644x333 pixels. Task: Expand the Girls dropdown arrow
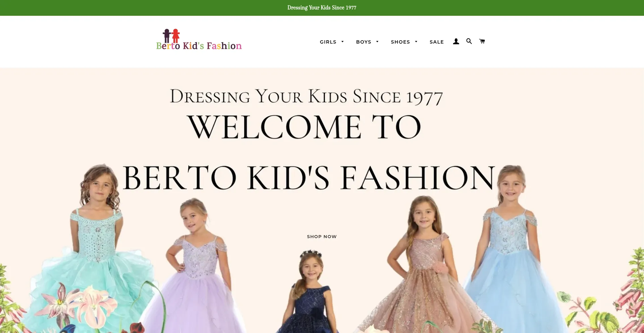(342, 42)
